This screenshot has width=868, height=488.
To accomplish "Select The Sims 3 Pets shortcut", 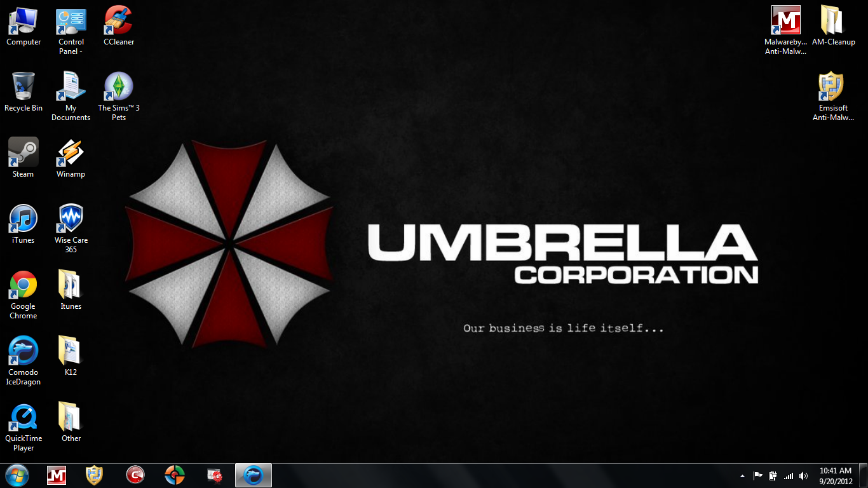I will [119, 97].
